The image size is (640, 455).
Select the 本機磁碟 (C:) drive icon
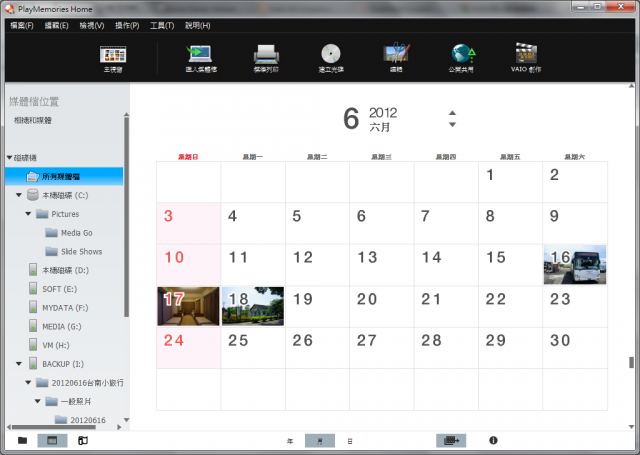33,195
